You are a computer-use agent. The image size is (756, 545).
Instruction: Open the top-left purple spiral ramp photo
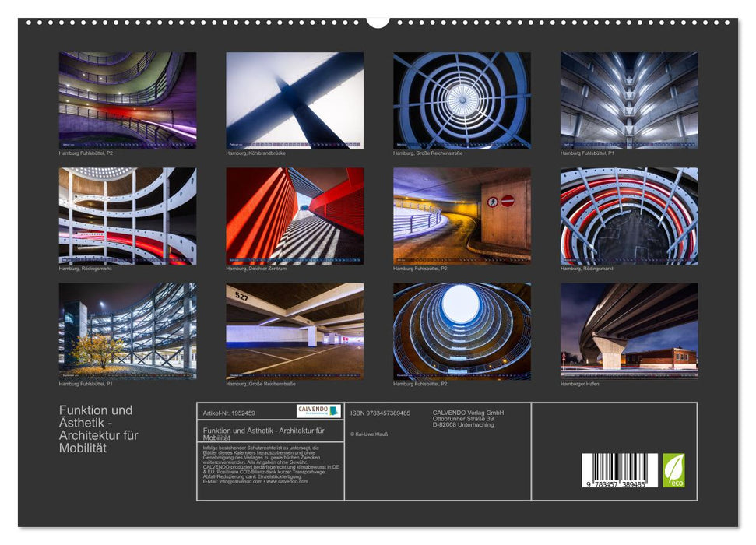[128, 100]
